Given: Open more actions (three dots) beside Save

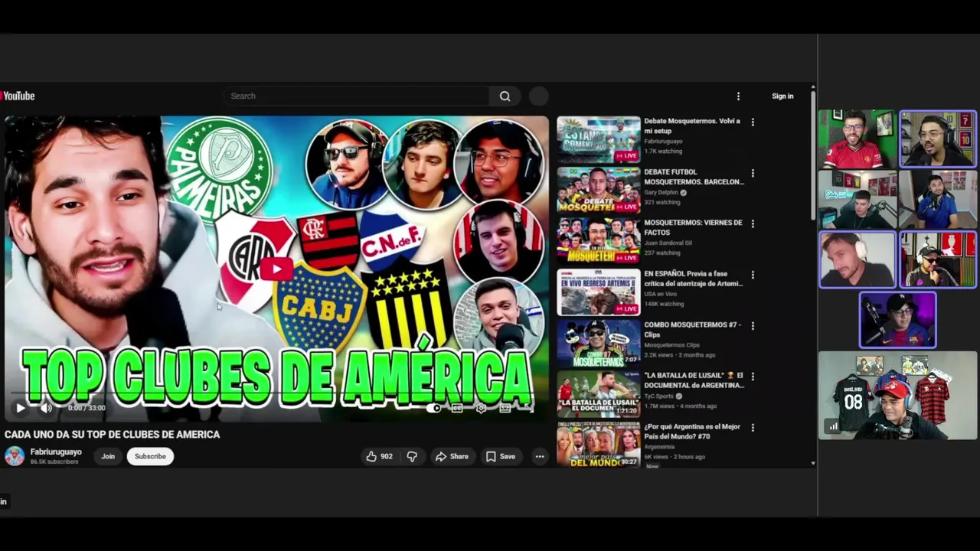Looking at the screenshot, I should coord(540,456).
